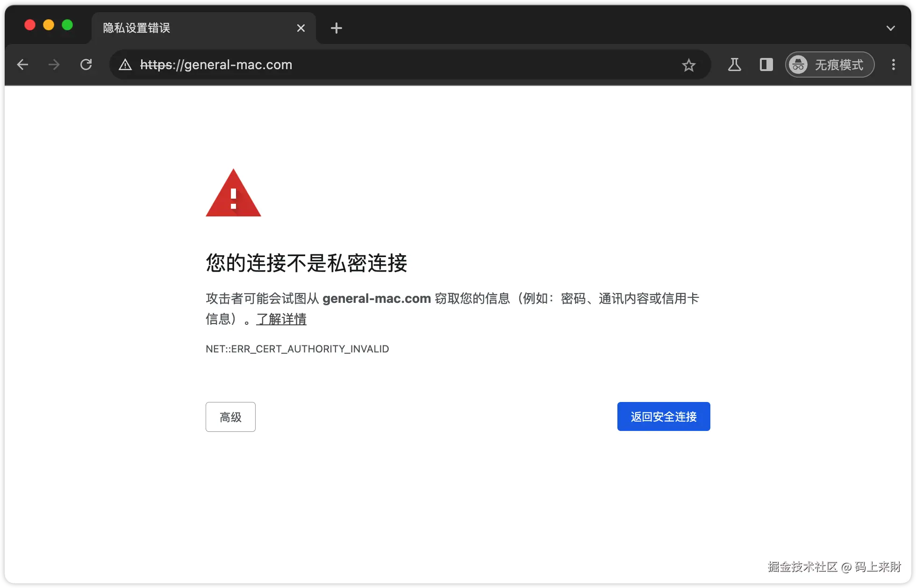The image size is (916, 588).
Task: Click the 返回安全连接 button
Action: pos(663,416)
